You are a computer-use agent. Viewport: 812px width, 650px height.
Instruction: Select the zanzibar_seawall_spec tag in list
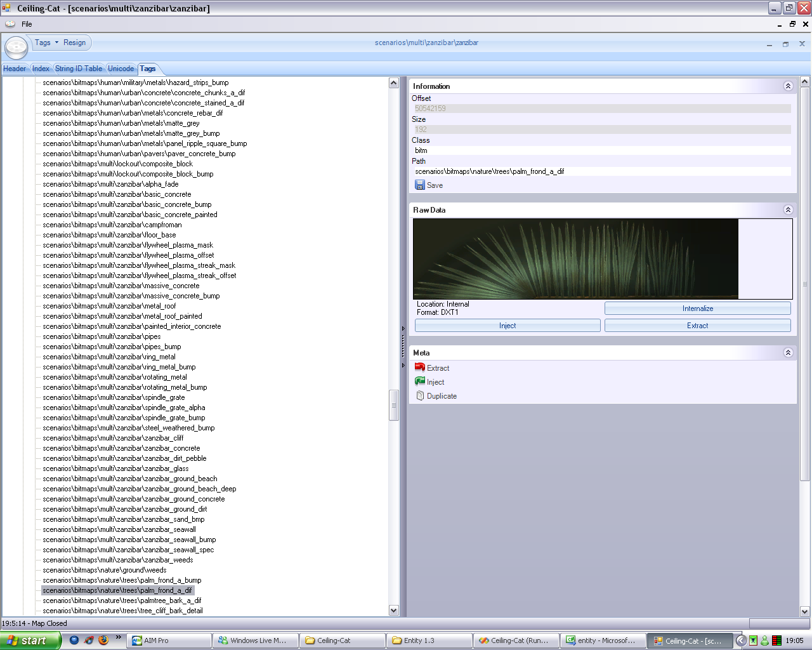tap(128, 550)
